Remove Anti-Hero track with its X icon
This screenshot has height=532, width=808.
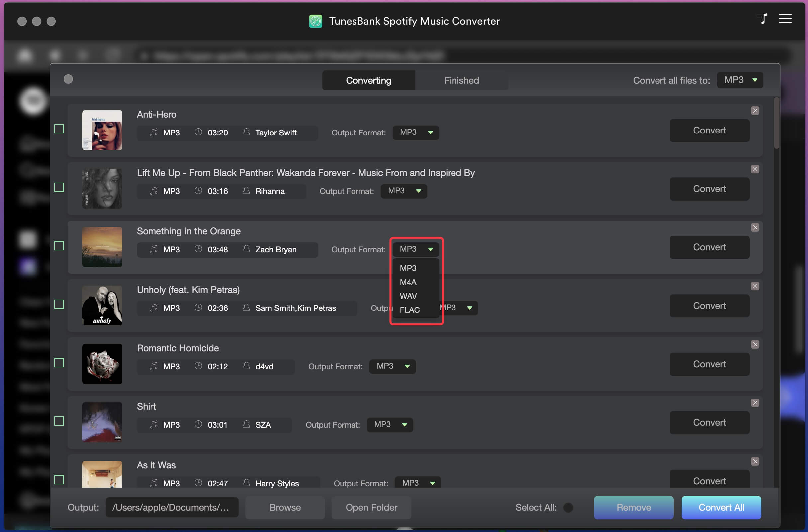[755, 111]
